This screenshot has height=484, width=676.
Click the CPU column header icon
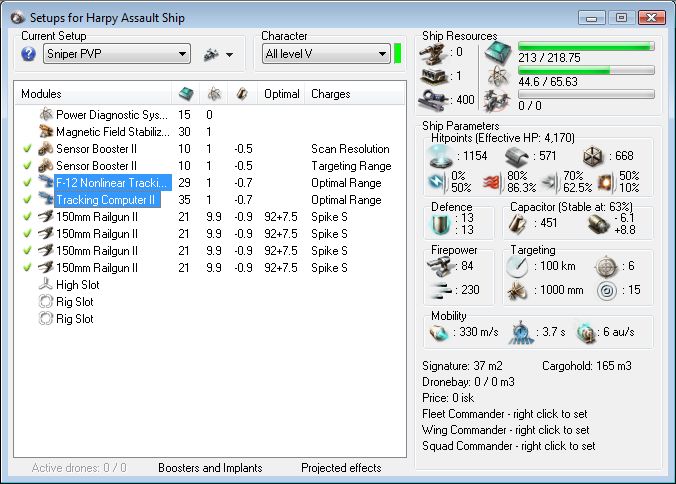tap(186, 94)
